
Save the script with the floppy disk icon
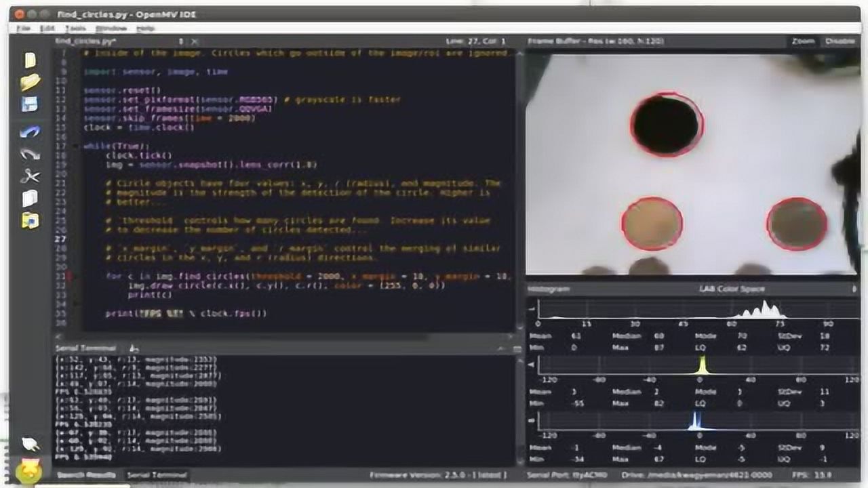(30, 104)
